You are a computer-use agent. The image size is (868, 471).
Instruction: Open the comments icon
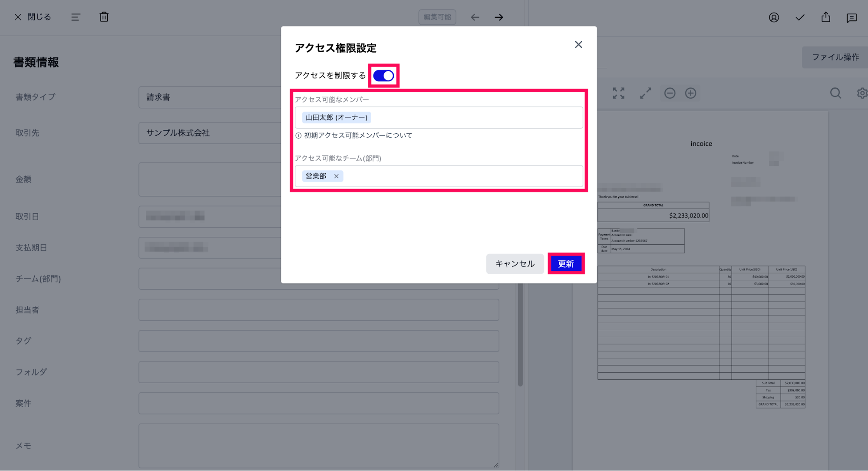(x=851, y=17)
